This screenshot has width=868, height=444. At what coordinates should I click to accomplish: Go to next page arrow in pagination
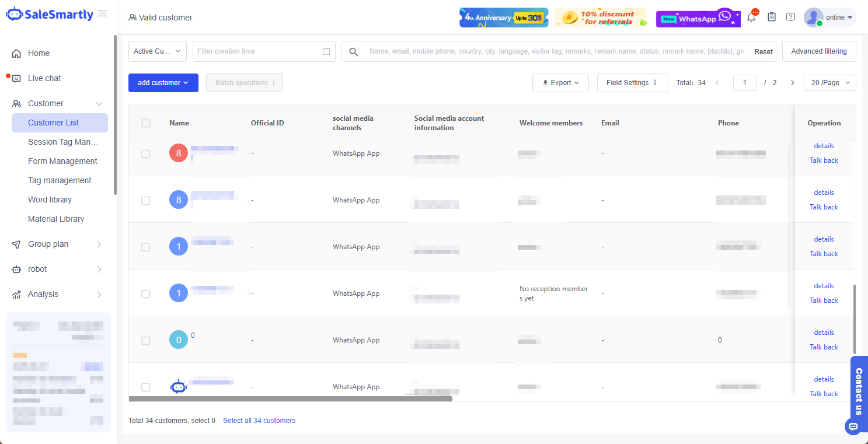[x=792, y=83]
